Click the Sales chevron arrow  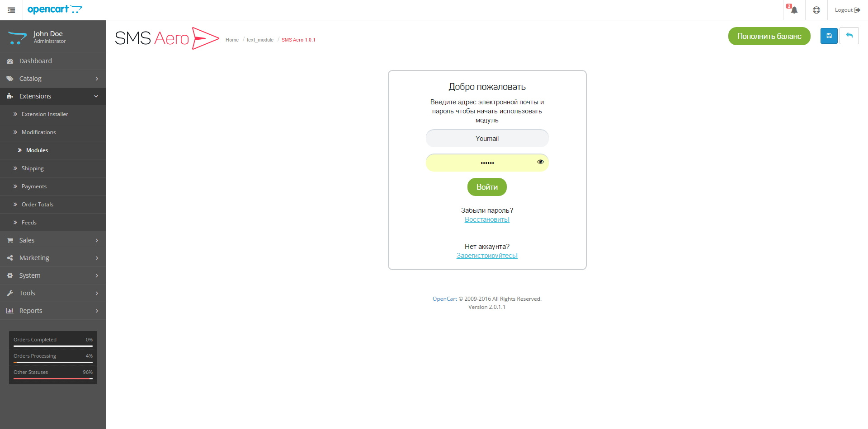pyautogui.click(x=97, y=240)
